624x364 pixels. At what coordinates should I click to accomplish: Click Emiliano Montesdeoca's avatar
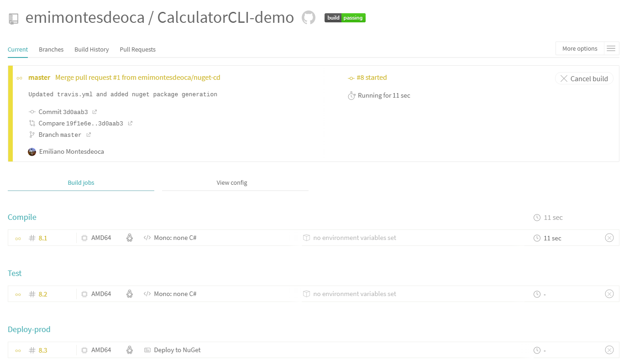(32, 151)
